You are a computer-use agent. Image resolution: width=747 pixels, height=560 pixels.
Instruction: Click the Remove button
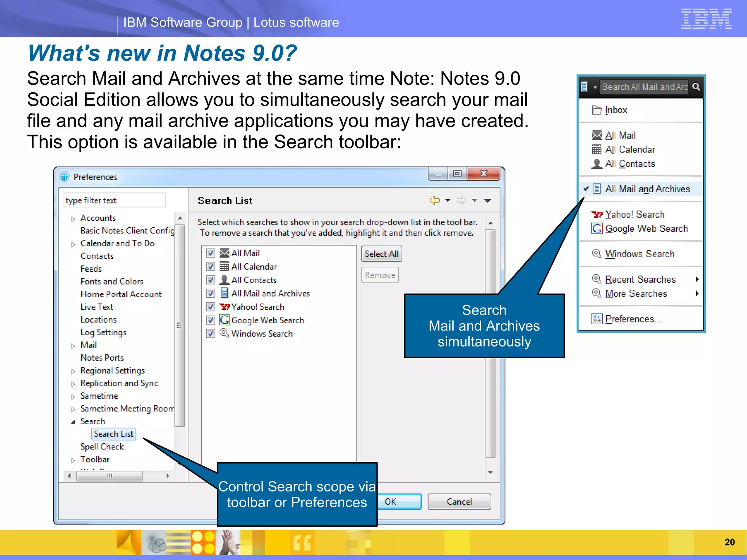coord(380,275)
